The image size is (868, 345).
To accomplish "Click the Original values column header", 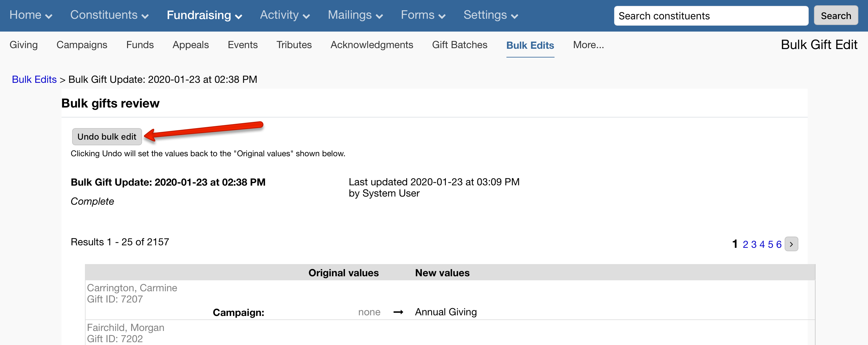I will (343, 272).
